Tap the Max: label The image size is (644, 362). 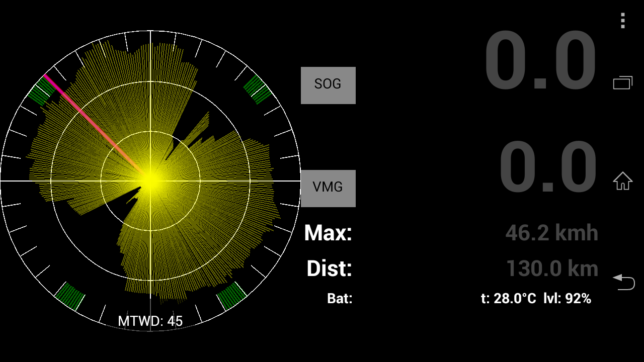pos(328,233)
